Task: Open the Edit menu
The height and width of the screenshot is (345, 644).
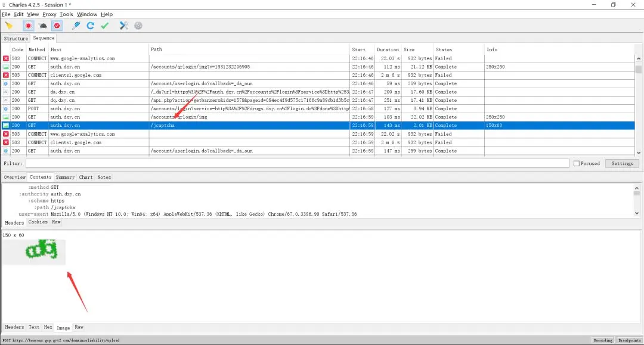Action: click(x=19, y=14)
